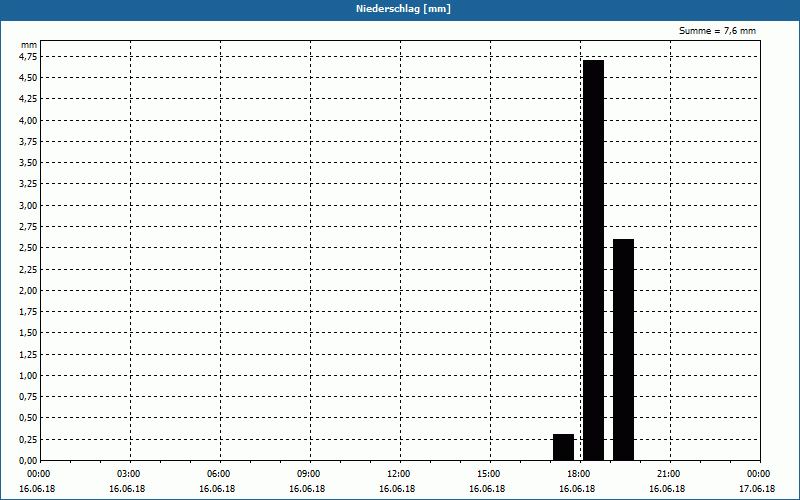Viewport: 800px width, 500px height.
Task: Click the '1,00' y-axis label
Action: (x=28, y=376)
